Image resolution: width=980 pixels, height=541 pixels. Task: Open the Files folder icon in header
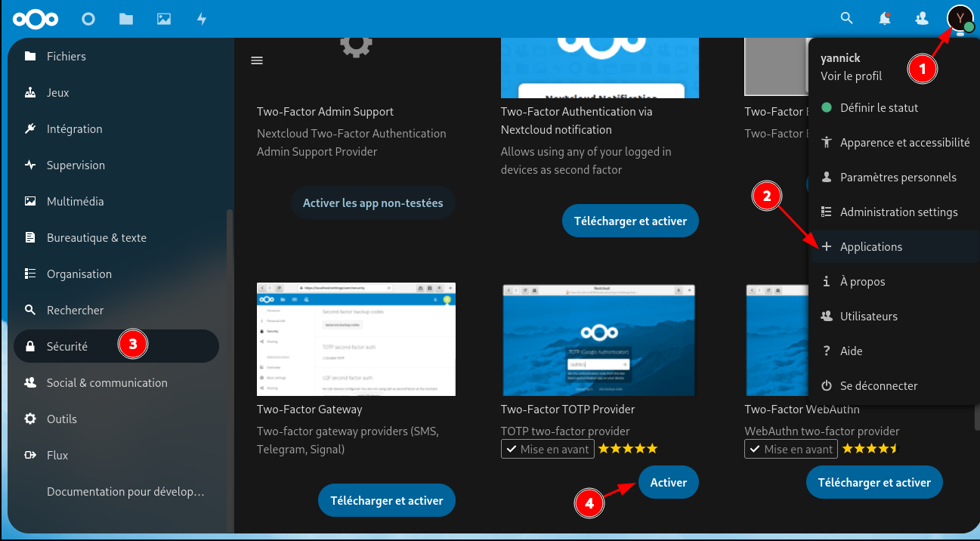[126, 19]
